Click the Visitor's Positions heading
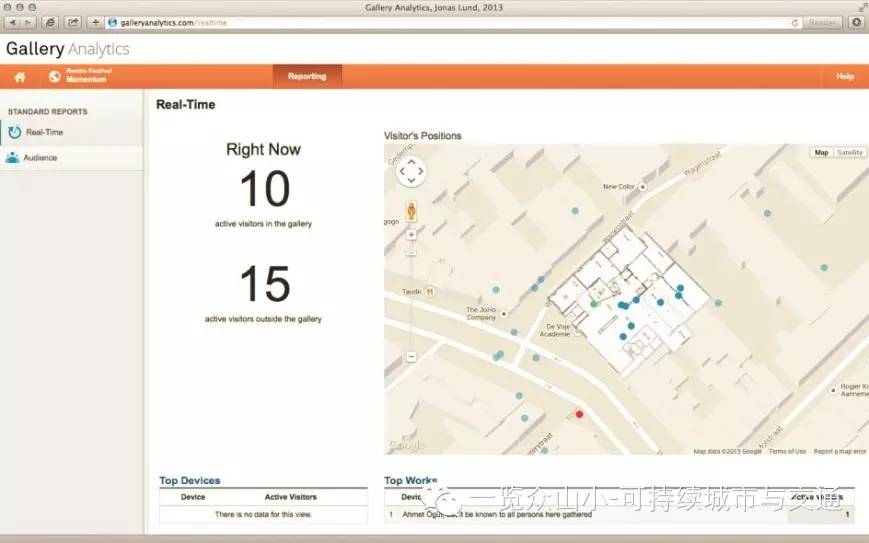This screenshot has width=869, height=543. (422, 136)
